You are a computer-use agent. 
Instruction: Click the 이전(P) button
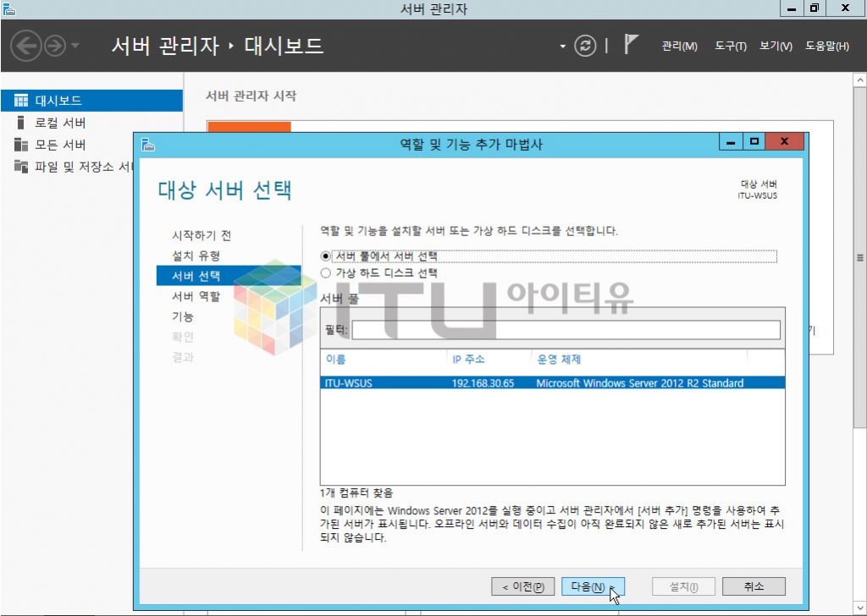pyautogui.click(x=523, y=586)
